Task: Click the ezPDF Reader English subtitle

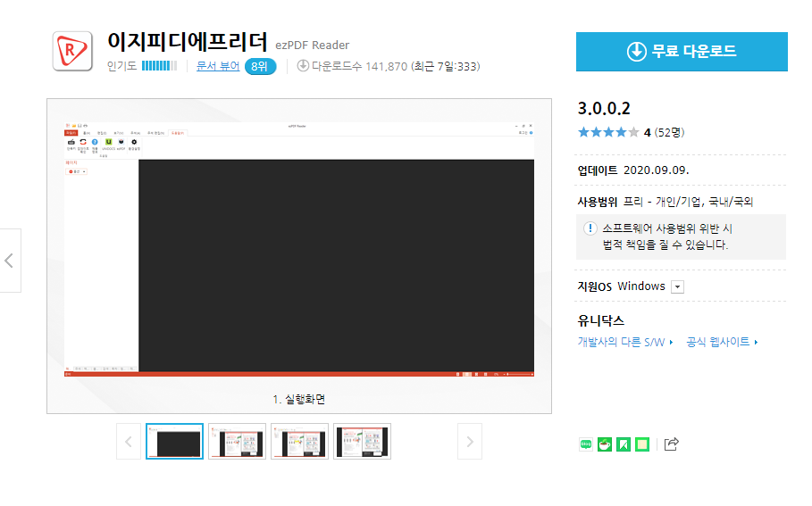Action: (x=313, y=46)
